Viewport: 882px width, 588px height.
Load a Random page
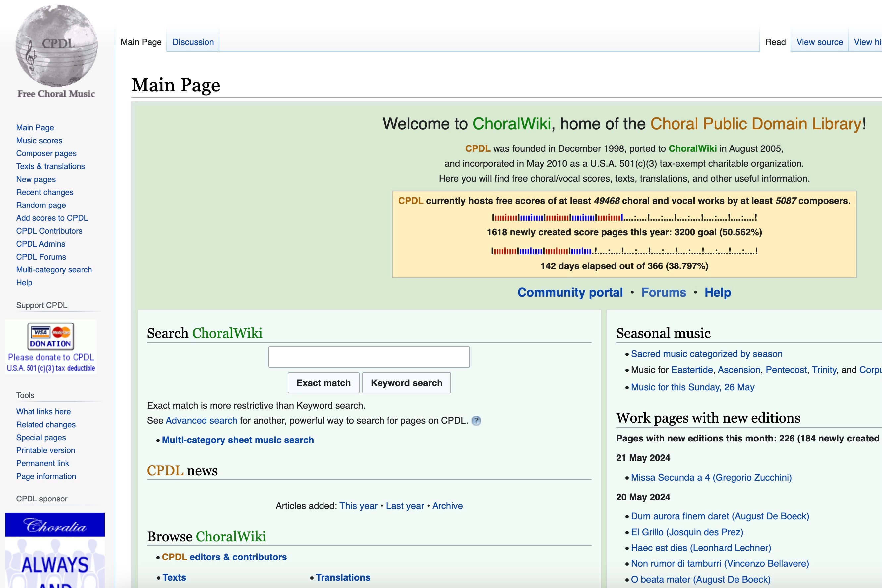click(41, 205)
